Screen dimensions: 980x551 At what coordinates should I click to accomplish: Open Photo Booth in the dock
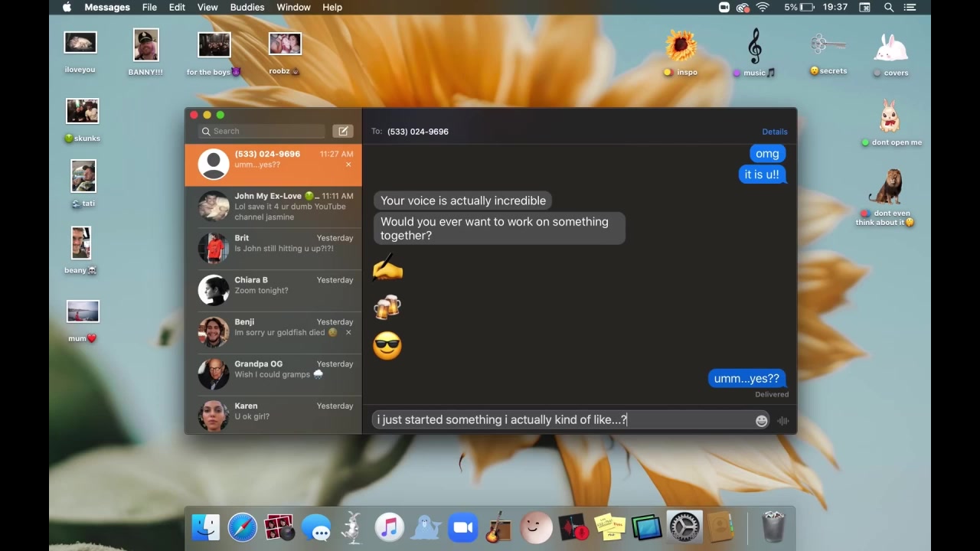click(279, 527)
